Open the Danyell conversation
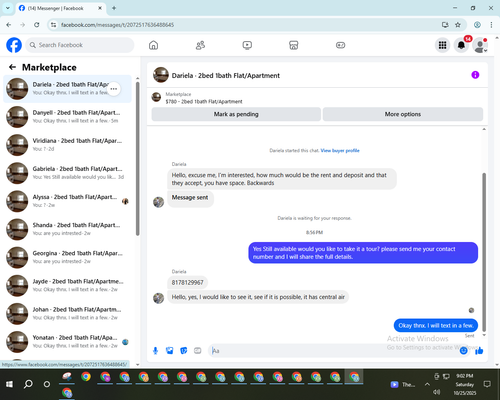This screenshot has width=500, height=400. 68,117
